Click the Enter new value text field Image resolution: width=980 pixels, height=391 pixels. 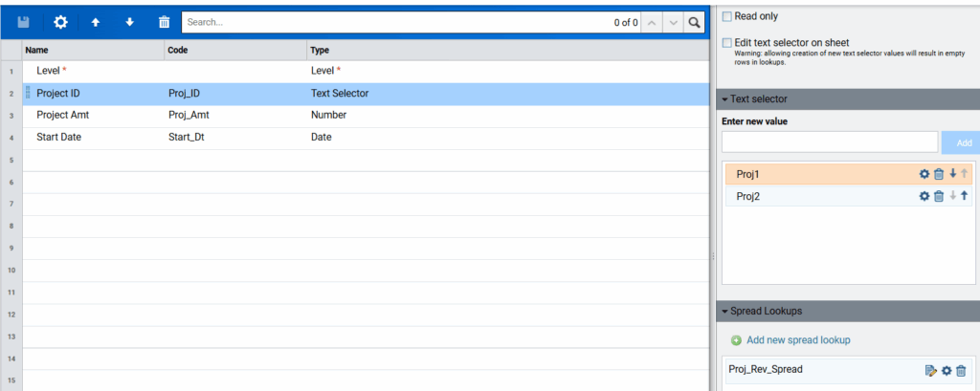(x=829, y=142)
